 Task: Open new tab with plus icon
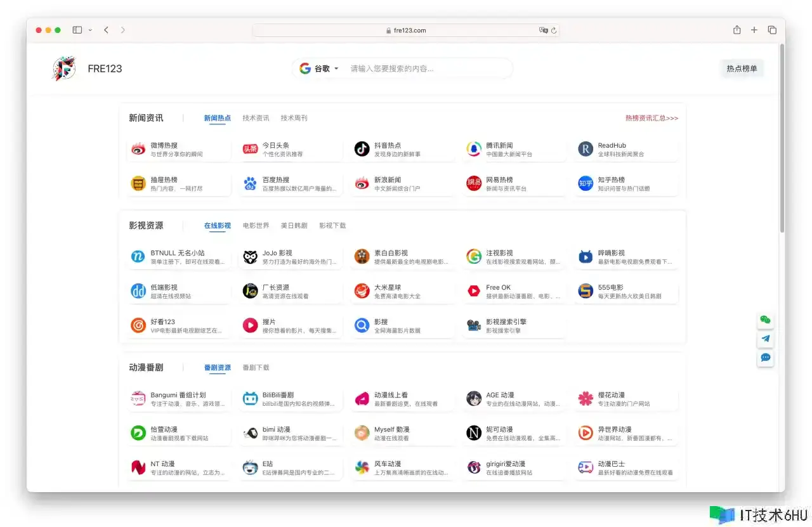click(754, 30)
